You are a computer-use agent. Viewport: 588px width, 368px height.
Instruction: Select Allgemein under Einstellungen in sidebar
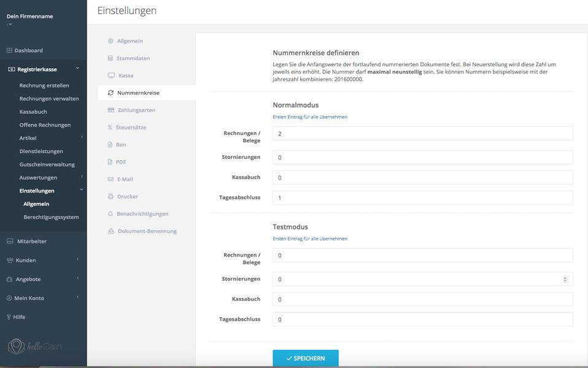(x=36, y=204)
